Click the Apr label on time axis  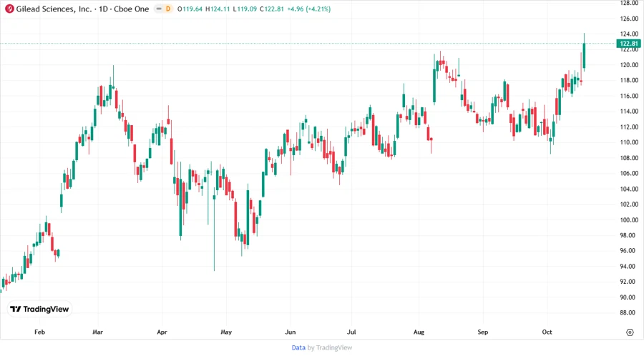tap(162, 332)
